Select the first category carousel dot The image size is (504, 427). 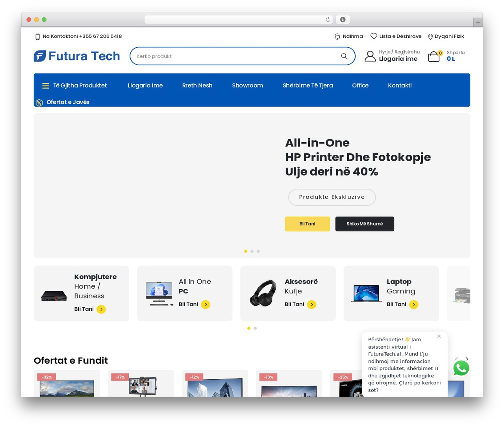pos(249,328)
